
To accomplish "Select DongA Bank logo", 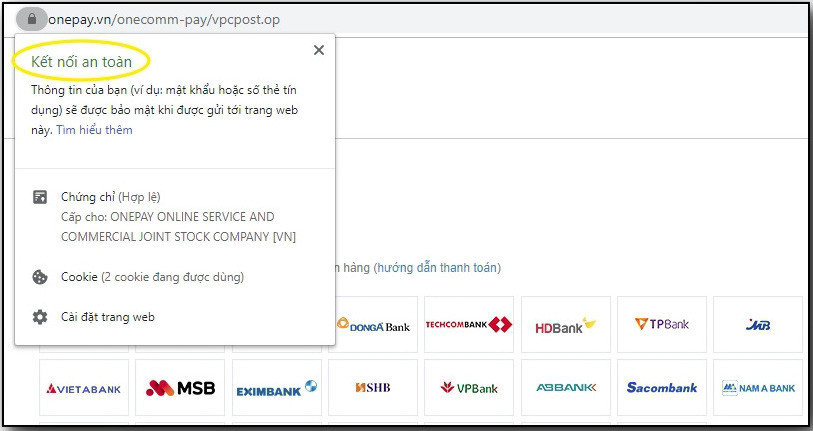I will coord(373,325).
